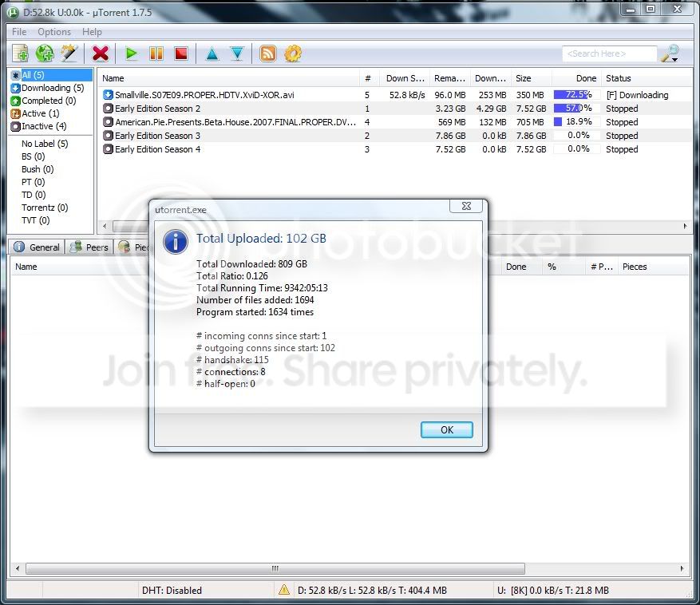Image resolution: width=700 pixels, height=605 pixels.
Task: Click the upload speed status bar entry
Action: tap(552, 591)
